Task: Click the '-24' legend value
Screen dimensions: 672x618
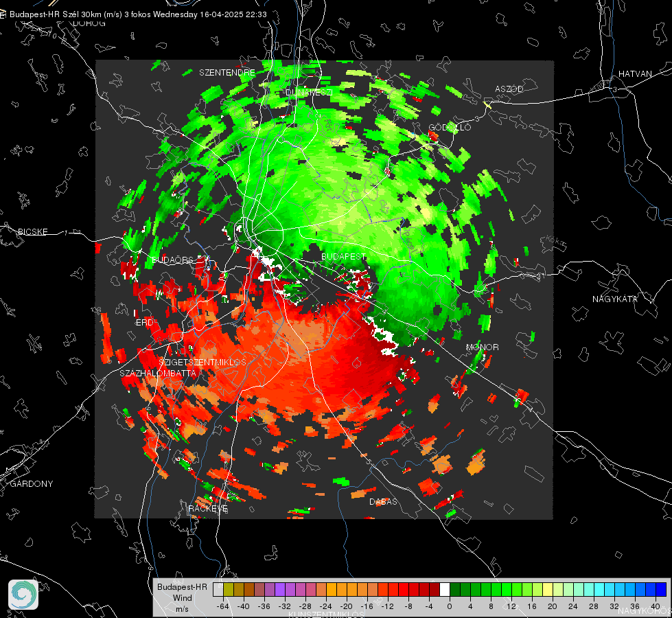Action: (326, 606)
